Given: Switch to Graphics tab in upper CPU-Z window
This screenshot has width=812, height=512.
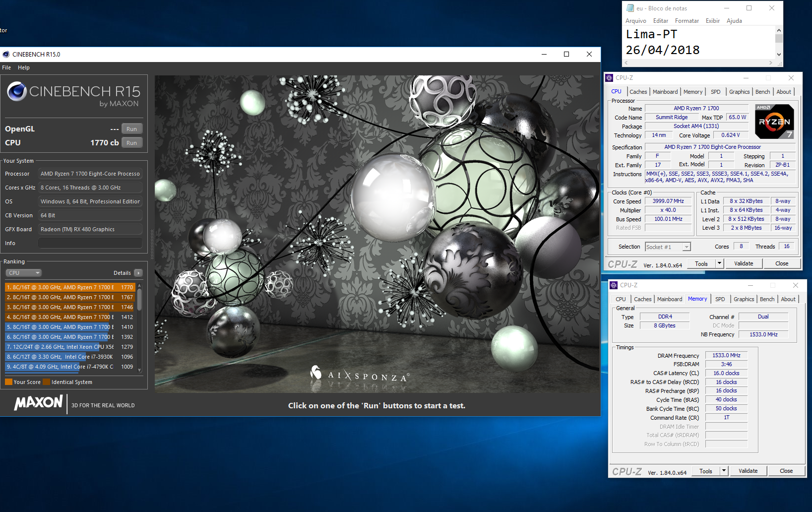Looking at the screenshot, I should coord(739,92).
